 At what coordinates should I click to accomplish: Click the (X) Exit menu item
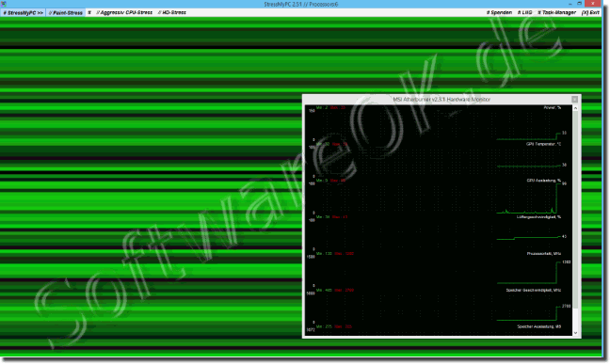tap(590, 12)
